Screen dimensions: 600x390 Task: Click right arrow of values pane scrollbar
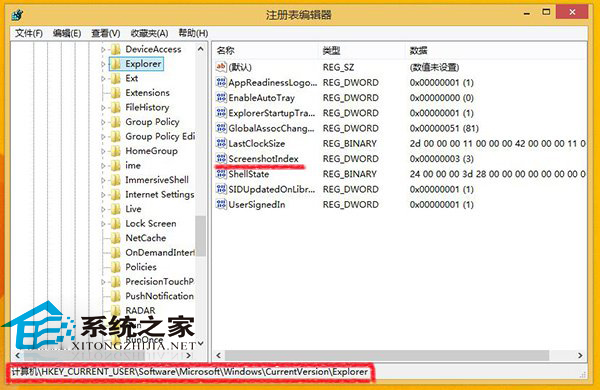[580, 356]
